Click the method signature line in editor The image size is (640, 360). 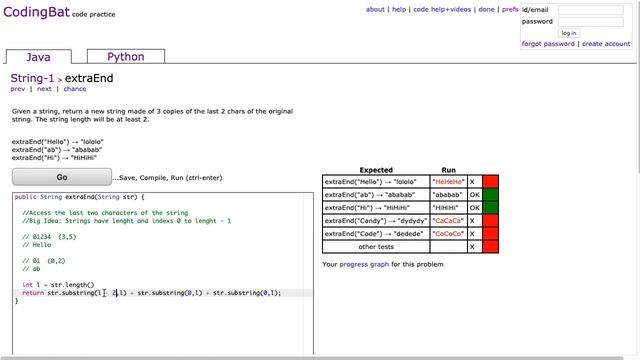80,197
